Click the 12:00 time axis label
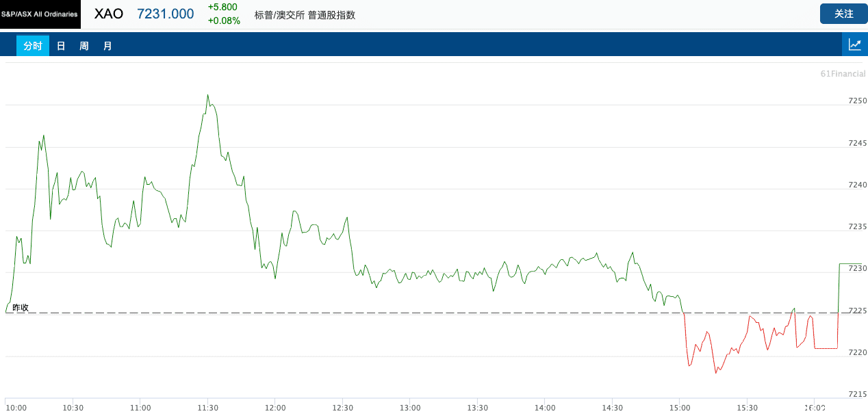Image resolution: width=868 pixels, height=418 pixels. pos(275,408)
